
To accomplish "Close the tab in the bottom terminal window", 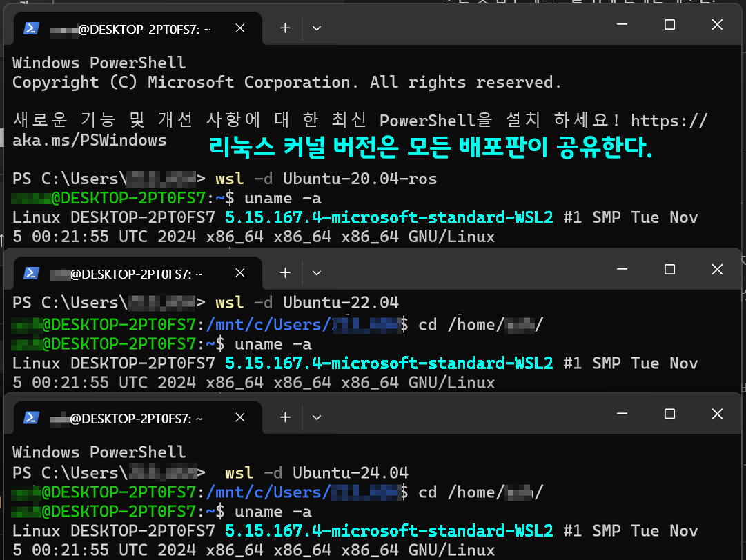I will [x=239, y=417].
